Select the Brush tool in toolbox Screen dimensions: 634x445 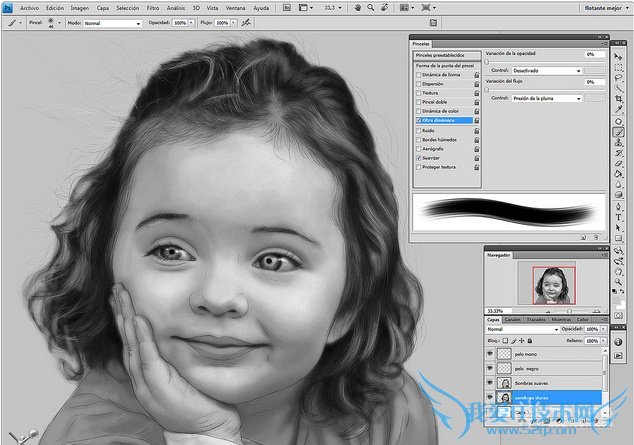click(618, 132)
